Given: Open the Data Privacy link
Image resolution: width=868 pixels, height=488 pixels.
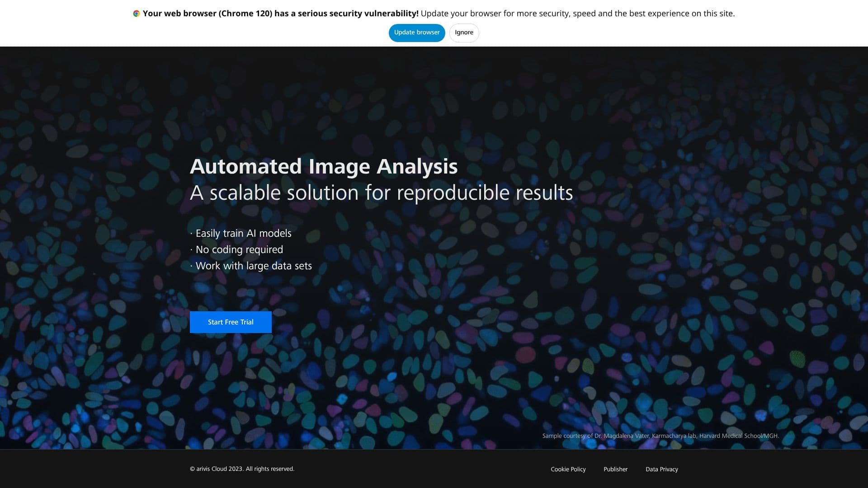Looking at the screenshot, I should 662,469.
